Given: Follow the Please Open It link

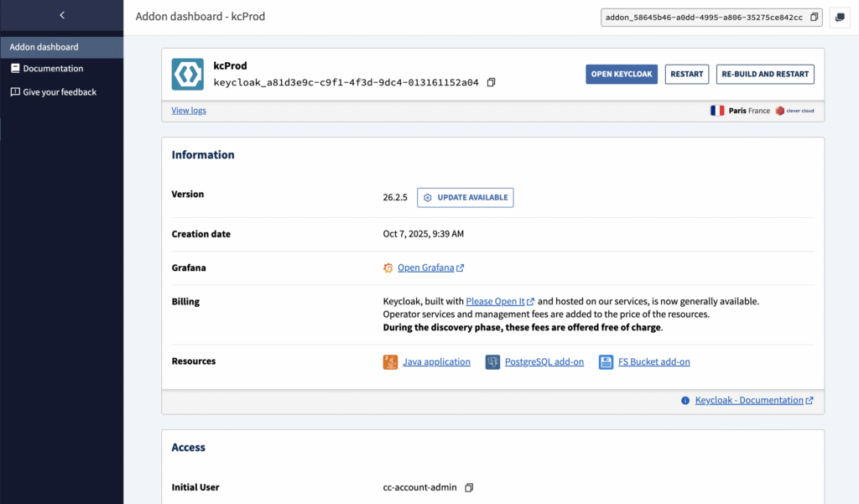Looking at the screenshot, I should coord(495,301).
